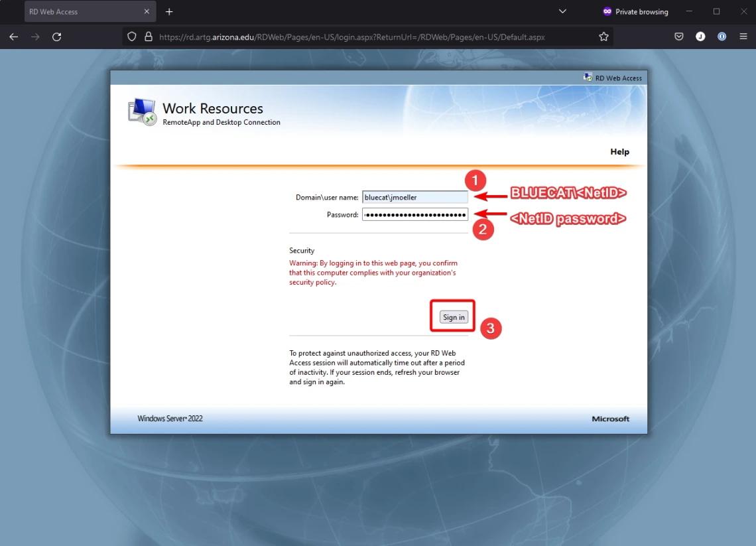Focus the Password field
756x546 pixels.
(414, 215)
